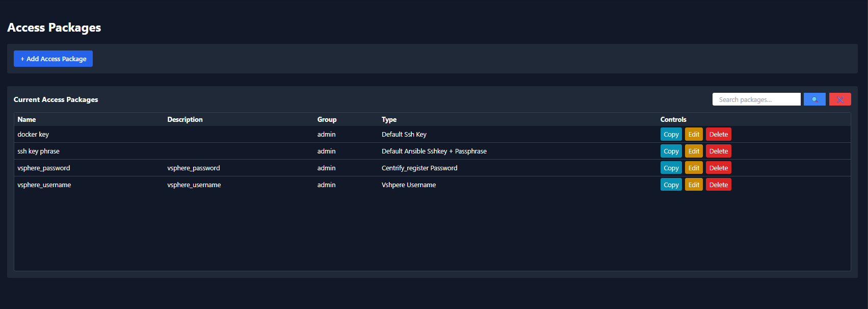Click 'Default Ansible Sshkey + Passphrase' type cell
This screenshot has width=868, height=309.
tap(434, 151)
